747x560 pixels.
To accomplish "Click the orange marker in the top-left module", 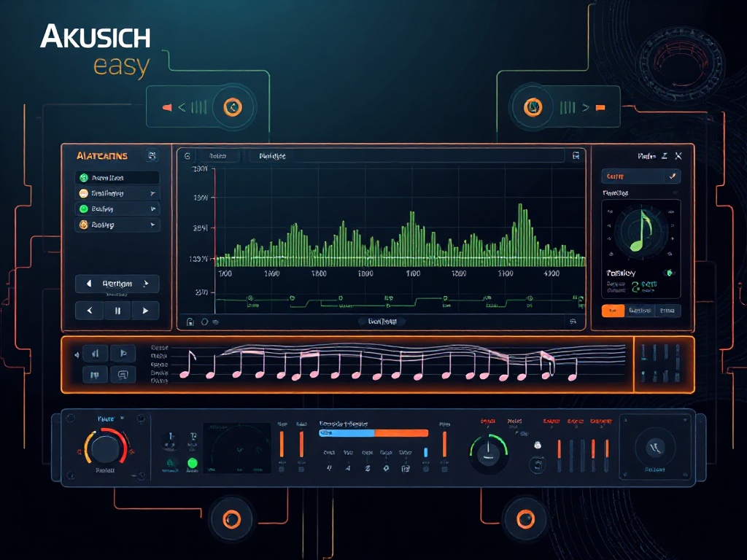I will [167, 108].
